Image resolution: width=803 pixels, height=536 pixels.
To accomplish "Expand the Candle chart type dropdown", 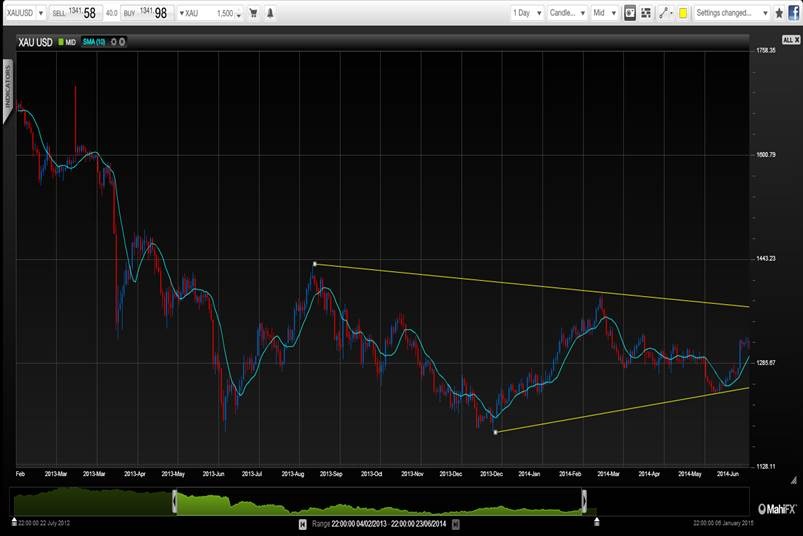I will 567,14.
